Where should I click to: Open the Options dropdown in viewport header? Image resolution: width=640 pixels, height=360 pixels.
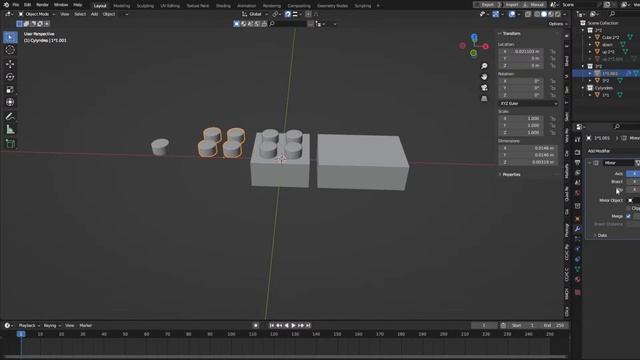[x=558, y=24]
